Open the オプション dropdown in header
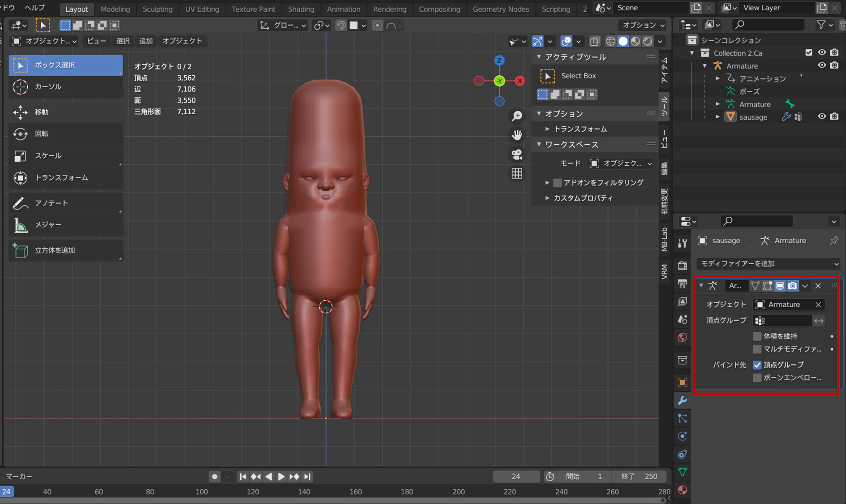 [x=643, y=25]
